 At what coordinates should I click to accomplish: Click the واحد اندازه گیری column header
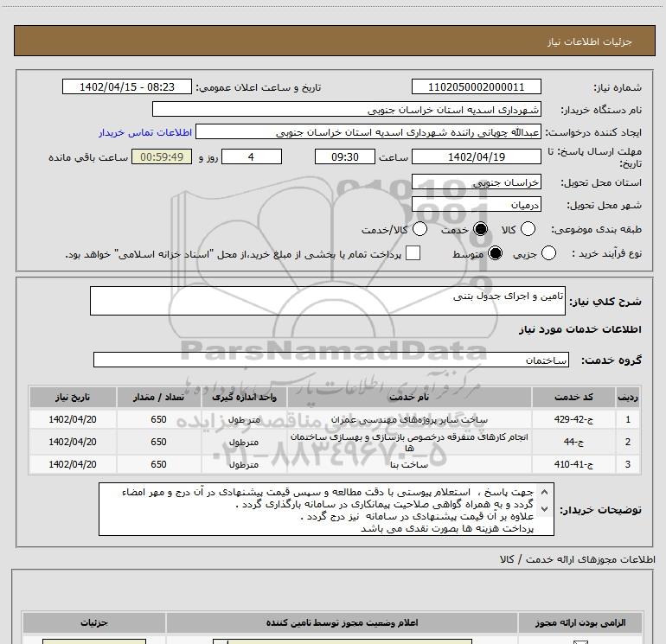coord(244,398)
